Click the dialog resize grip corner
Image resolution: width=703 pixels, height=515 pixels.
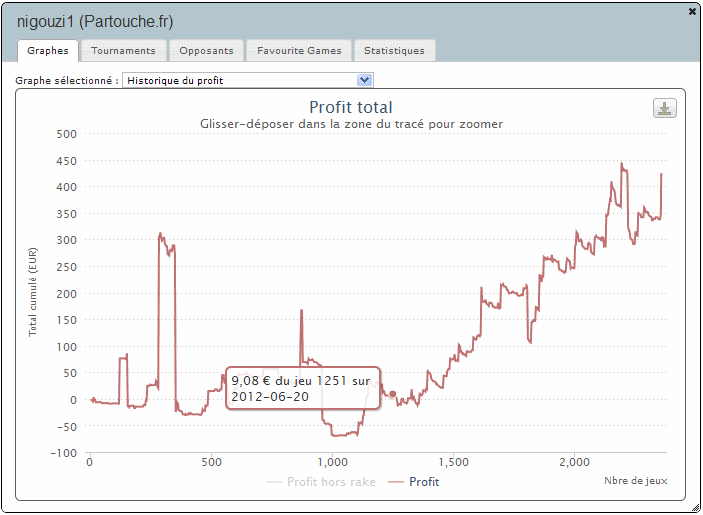click(x=695, y=508)
